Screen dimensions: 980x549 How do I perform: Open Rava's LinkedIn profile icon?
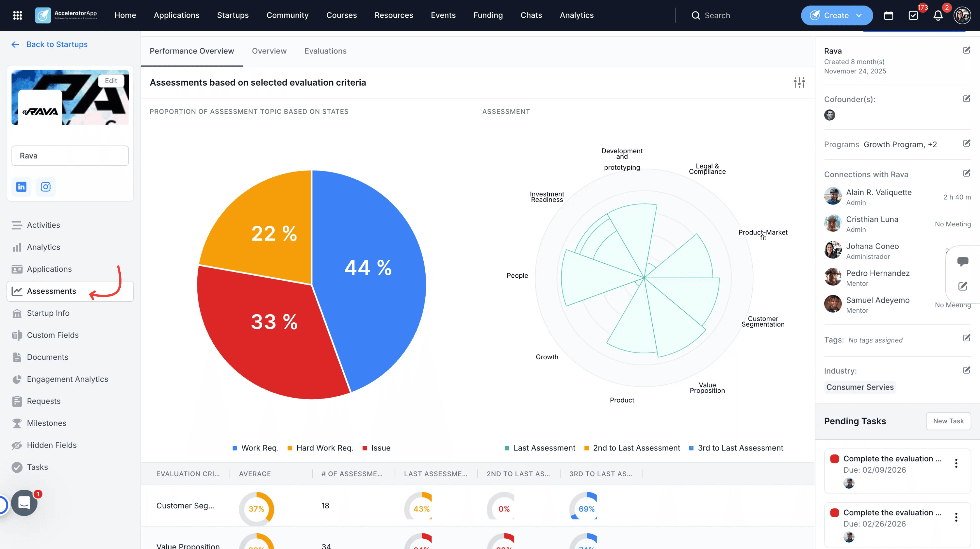(21, 187)
